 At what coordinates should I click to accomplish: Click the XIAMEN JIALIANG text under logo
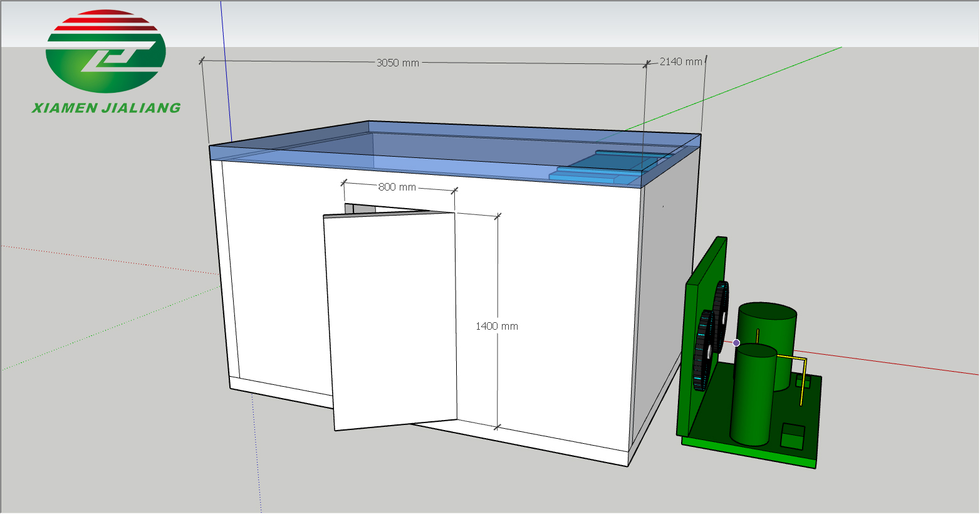click(106, 108)
